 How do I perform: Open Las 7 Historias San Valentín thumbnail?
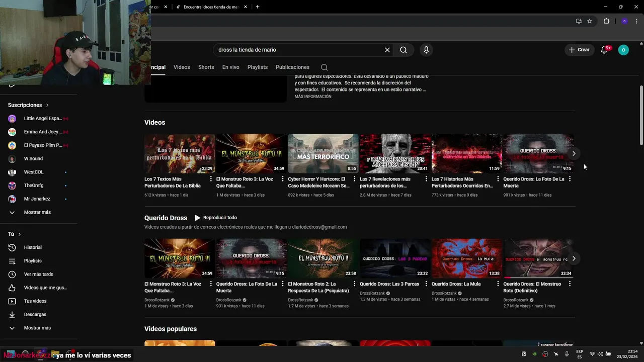(467, 153)
